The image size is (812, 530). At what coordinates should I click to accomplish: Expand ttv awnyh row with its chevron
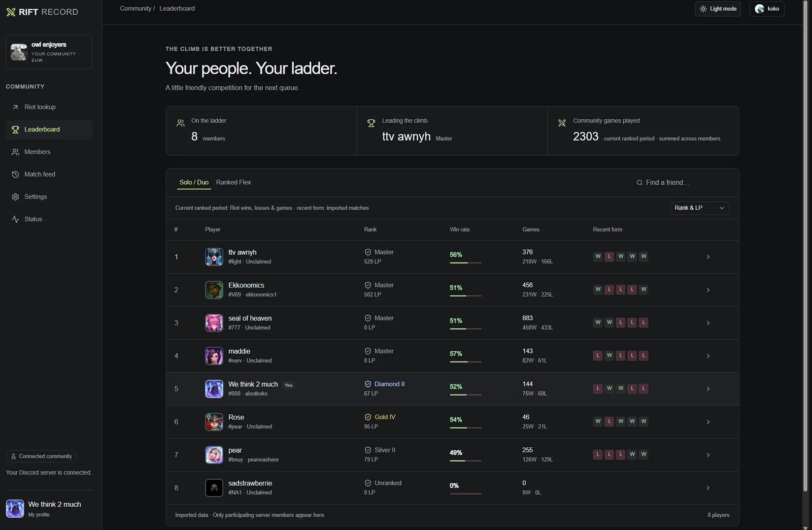[x=708, y=257]
